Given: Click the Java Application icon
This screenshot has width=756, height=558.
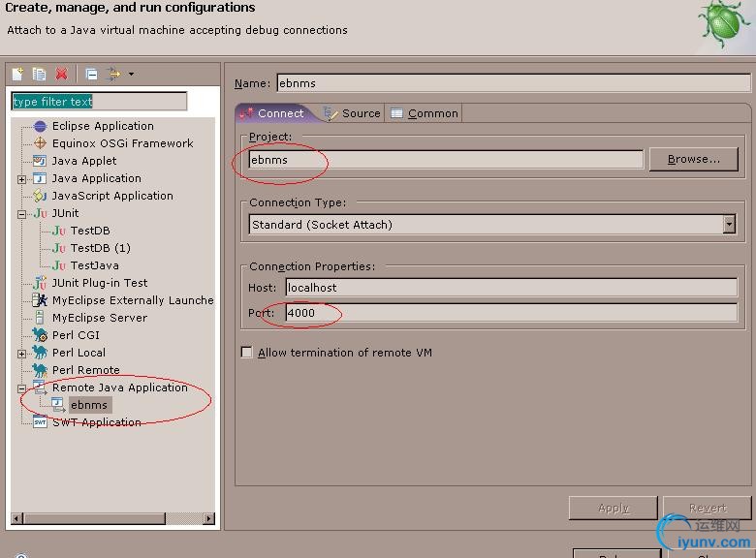Looking at the screenshot, I should pos(40,178).
